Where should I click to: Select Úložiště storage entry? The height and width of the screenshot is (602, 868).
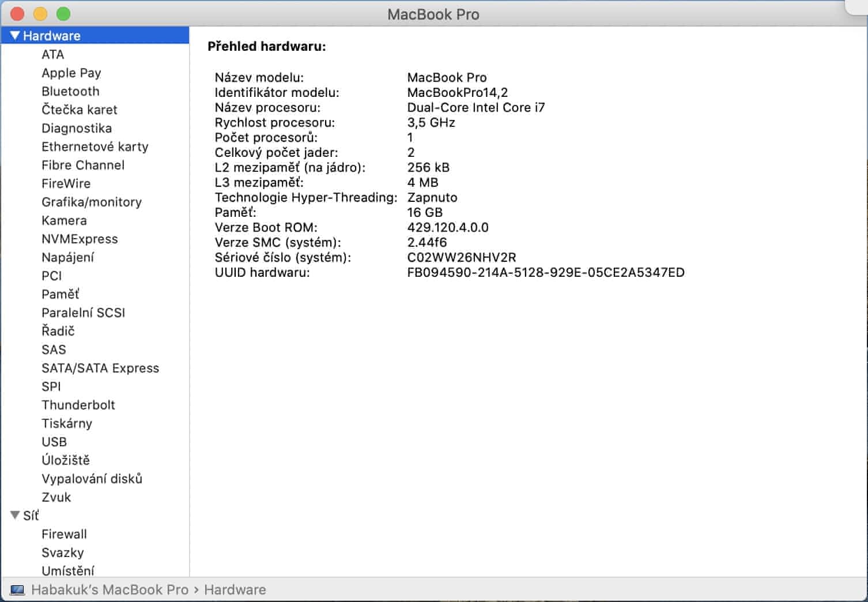click(x=66, y=460)
